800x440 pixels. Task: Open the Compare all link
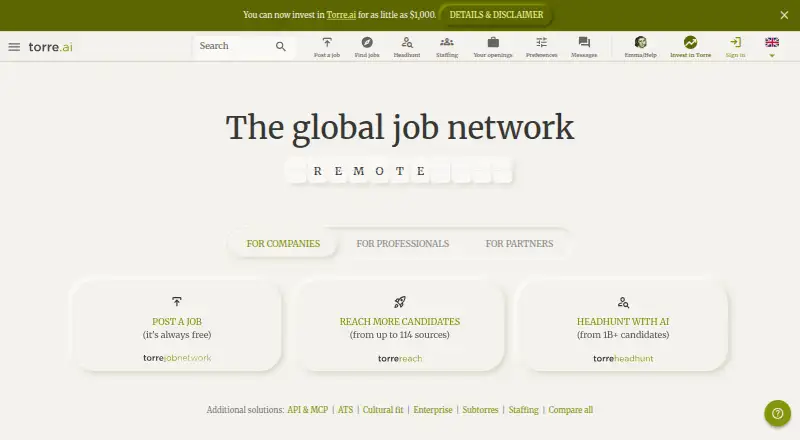pos(570,410)
